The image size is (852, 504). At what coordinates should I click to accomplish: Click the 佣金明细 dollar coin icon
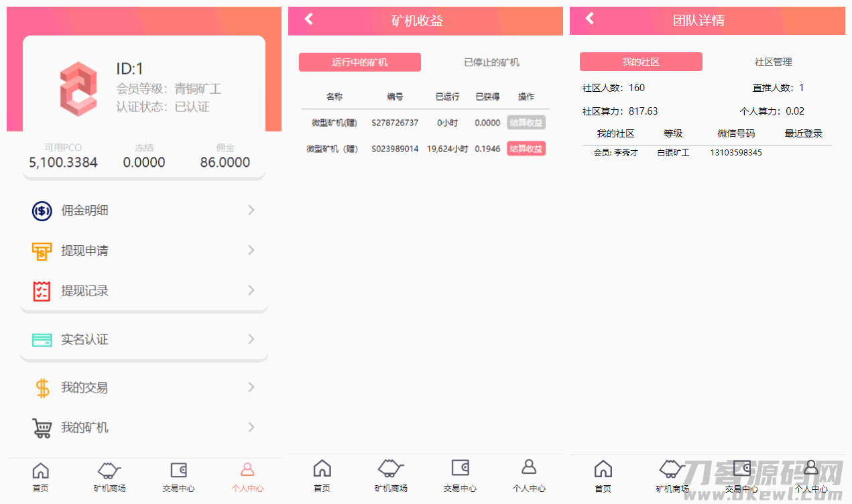click(42, 211)
